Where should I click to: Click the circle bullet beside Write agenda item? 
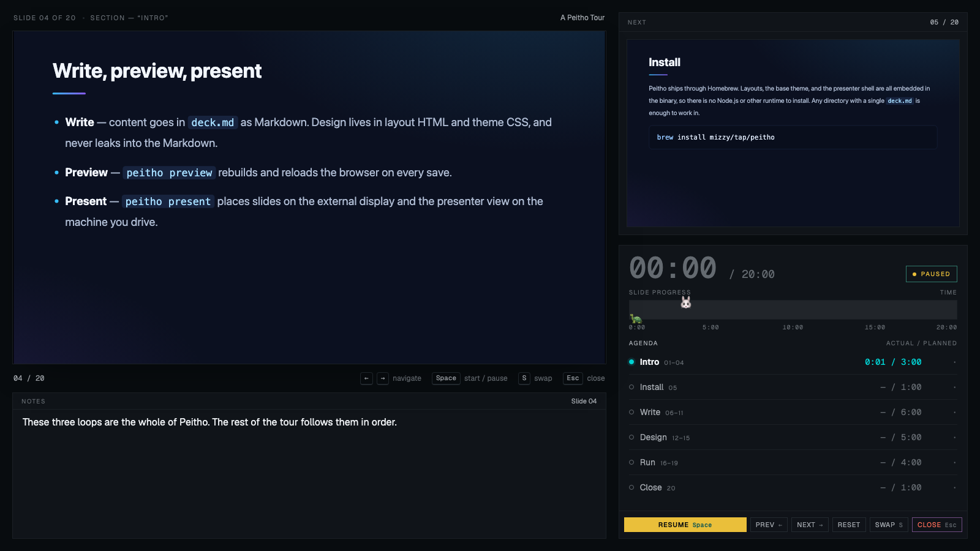click(x=631, y=412)
